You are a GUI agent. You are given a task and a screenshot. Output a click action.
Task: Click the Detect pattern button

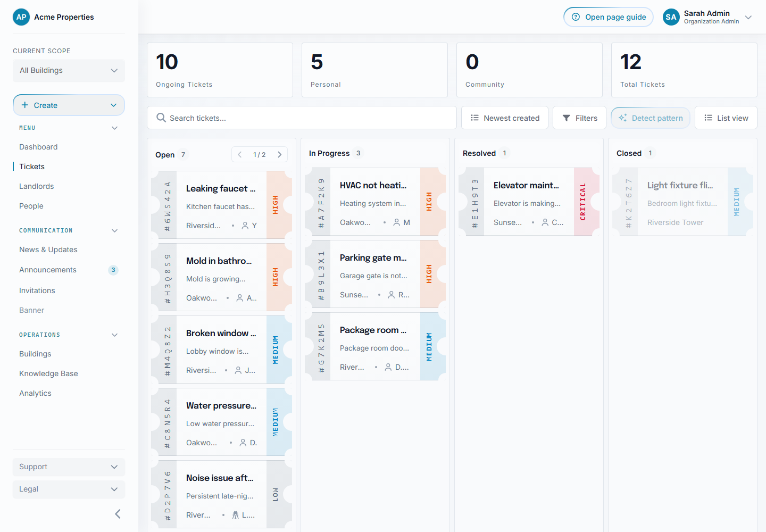[651, 118]
